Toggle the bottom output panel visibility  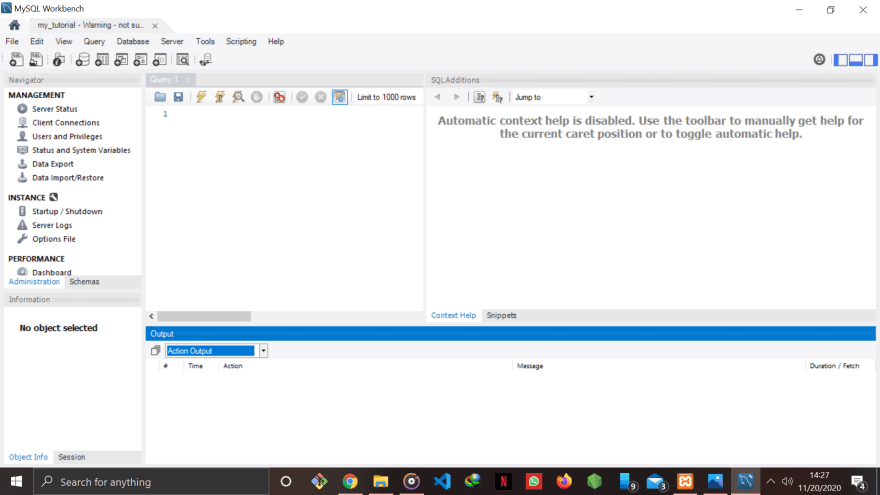(x=856, y=59)
